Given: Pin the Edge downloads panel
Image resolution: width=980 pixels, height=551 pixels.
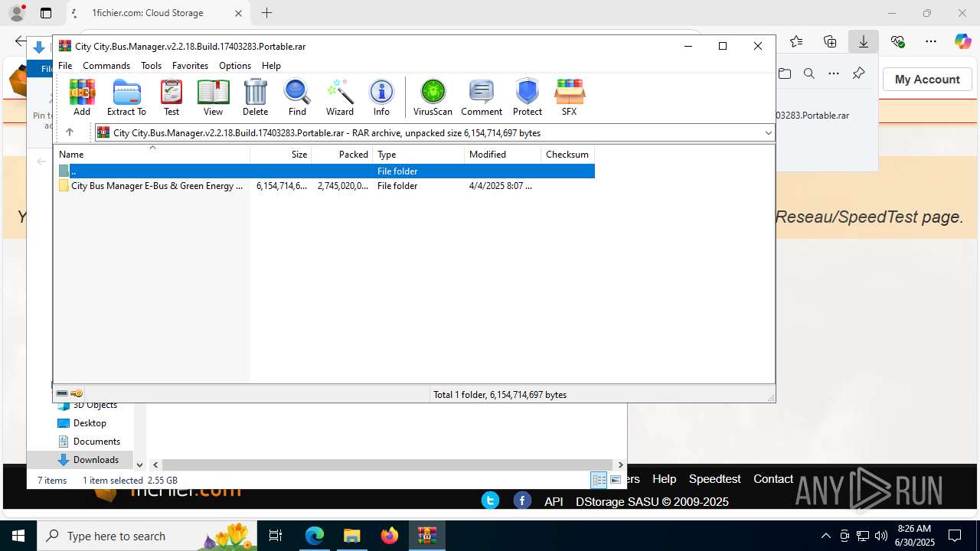Looking at the screenshot, I should point(858,73).
